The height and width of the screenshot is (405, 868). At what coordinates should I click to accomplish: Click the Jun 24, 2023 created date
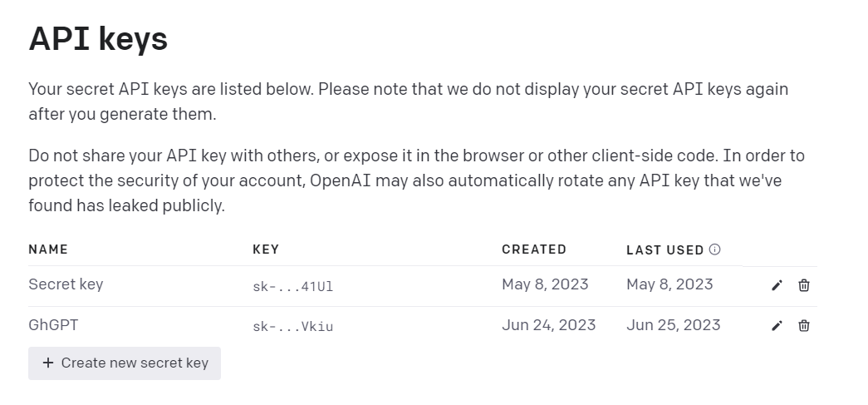[x=548, y=325]
